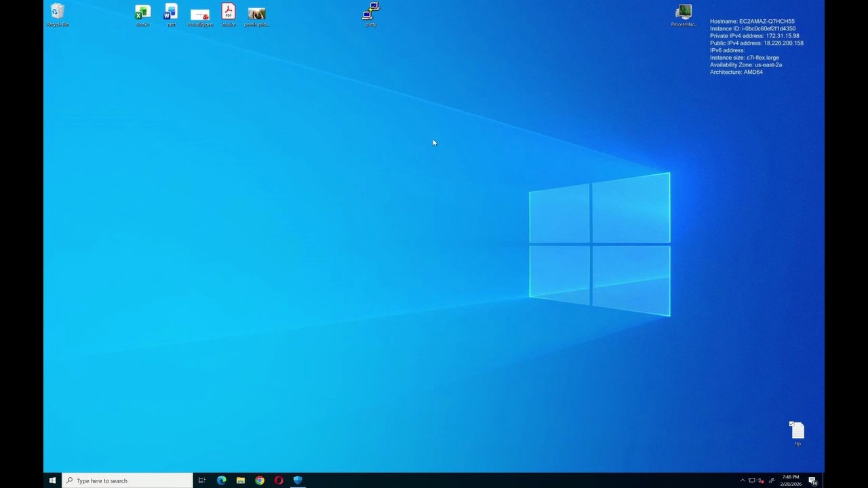The width and height of the screenshot is (868, 488).
Task: Open the Action Center notifications
Action: click(x=812, y=481)
